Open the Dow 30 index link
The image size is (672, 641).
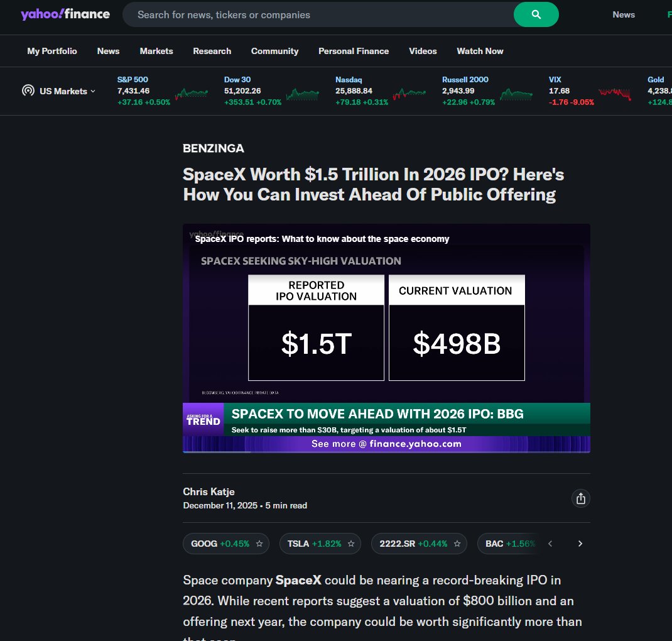click(x=237, y=80)
